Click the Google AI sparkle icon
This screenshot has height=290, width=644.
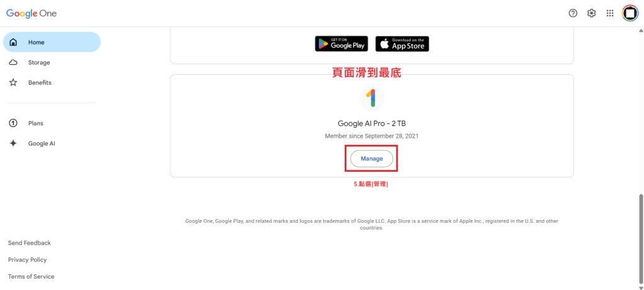click(x=13, y=143)
